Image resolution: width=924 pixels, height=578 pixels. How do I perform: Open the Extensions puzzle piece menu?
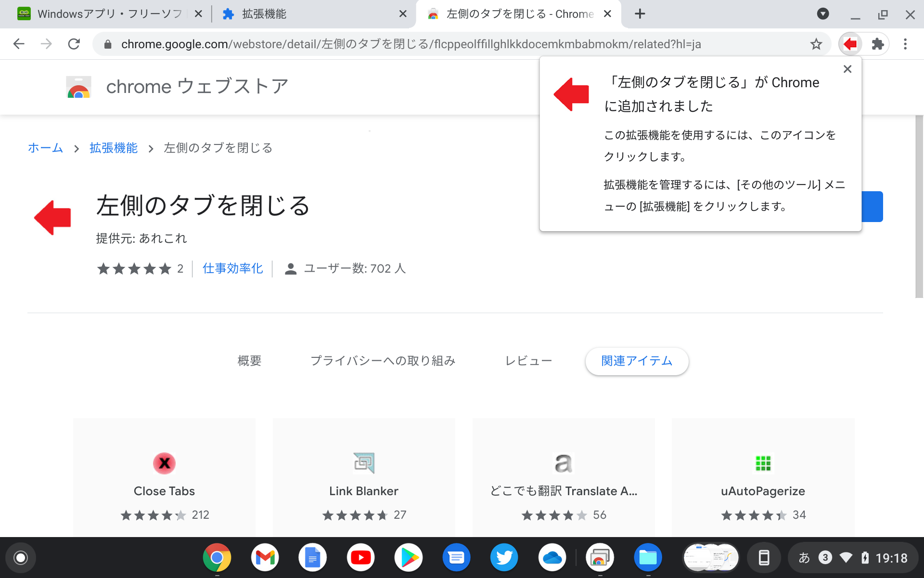pyautogui.click(x=878, y=44)
